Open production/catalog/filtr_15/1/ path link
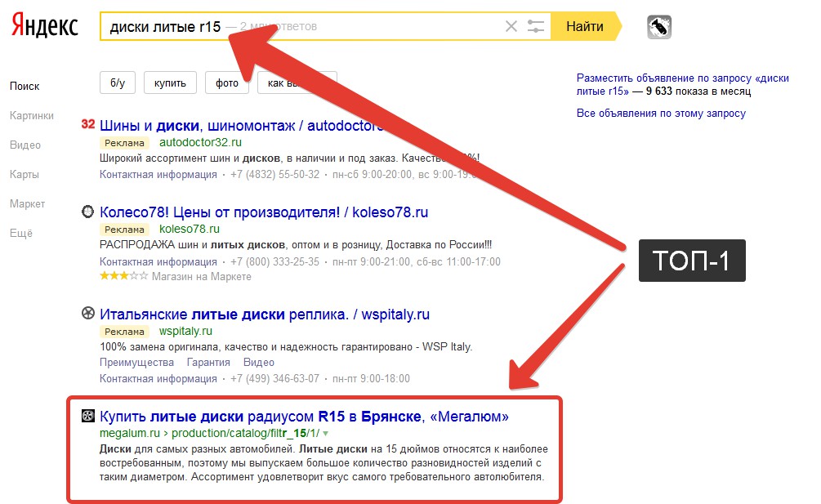This screenshot has width=821, height=504. pos(246,434)
